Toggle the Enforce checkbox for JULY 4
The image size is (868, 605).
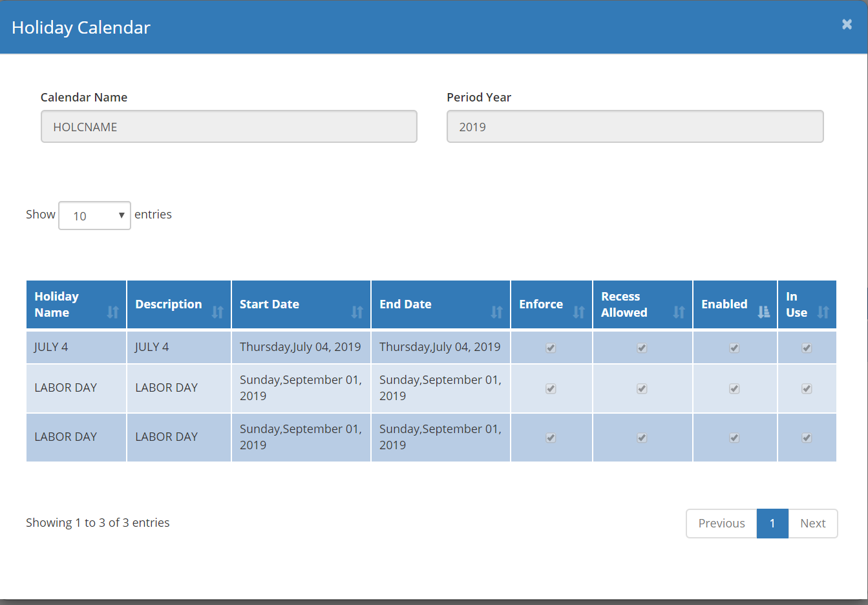[551, 348]
